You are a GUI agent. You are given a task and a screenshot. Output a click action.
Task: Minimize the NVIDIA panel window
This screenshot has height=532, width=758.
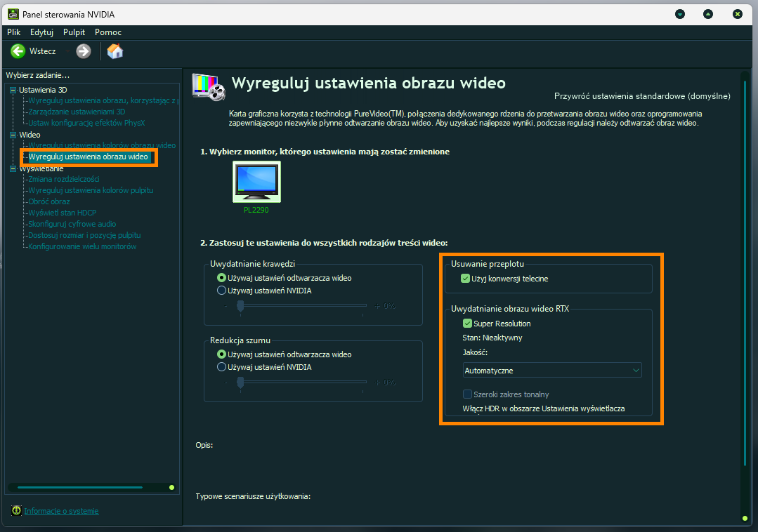(x=680, y=14)
